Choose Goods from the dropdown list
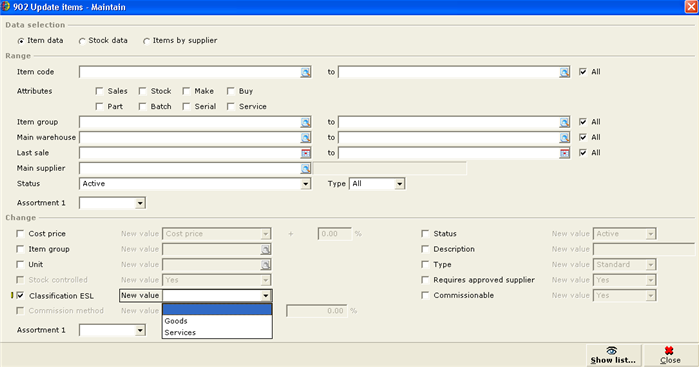 [x=217, y=321]
